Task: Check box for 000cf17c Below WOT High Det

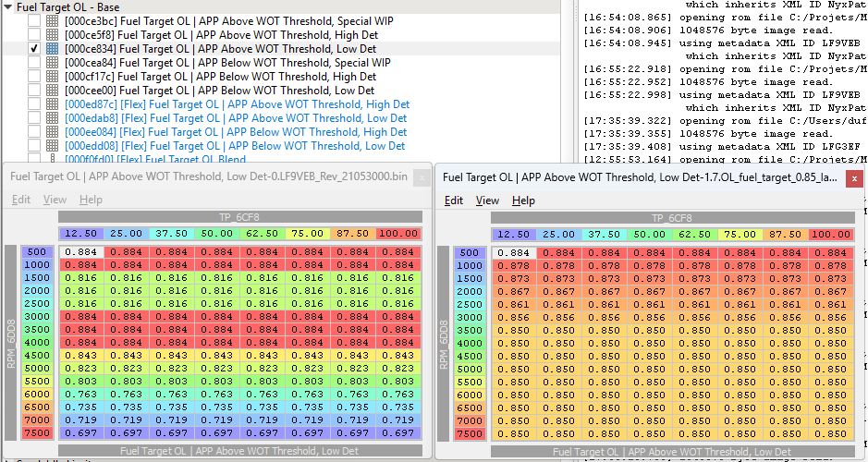Action: [x=34, y=77]
